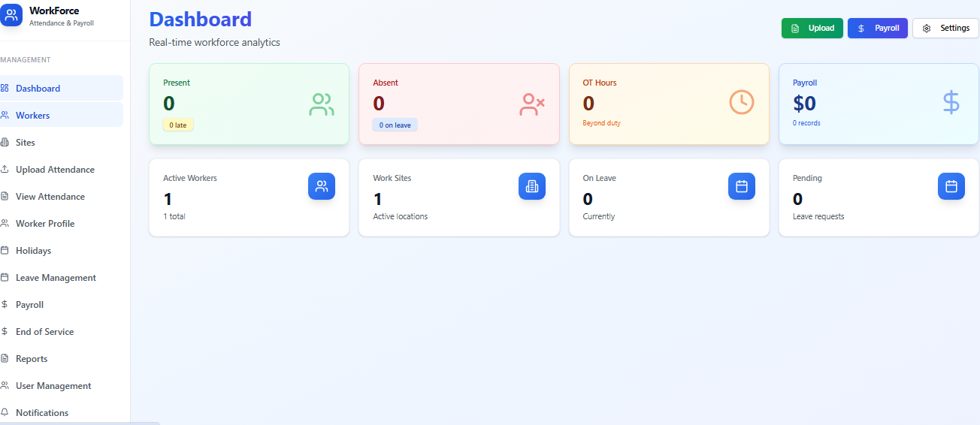Click the Pending leave requests calendar icon
Viewport: 980px width, 425px height.
point(951,186)
